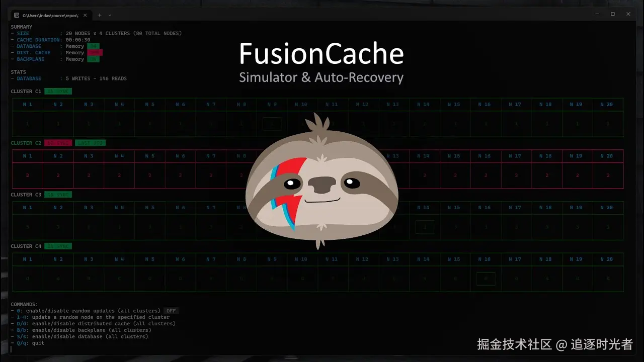Click the N 2 header in Cluster C4
The height and width of the screenshot is (362, 644).
[x=58, y=259]
